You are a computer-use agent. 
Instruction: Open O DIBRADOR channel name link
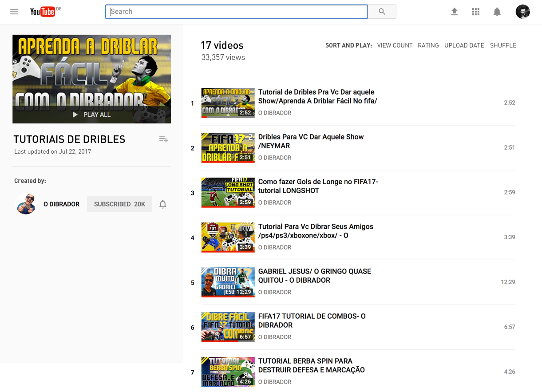61,204
